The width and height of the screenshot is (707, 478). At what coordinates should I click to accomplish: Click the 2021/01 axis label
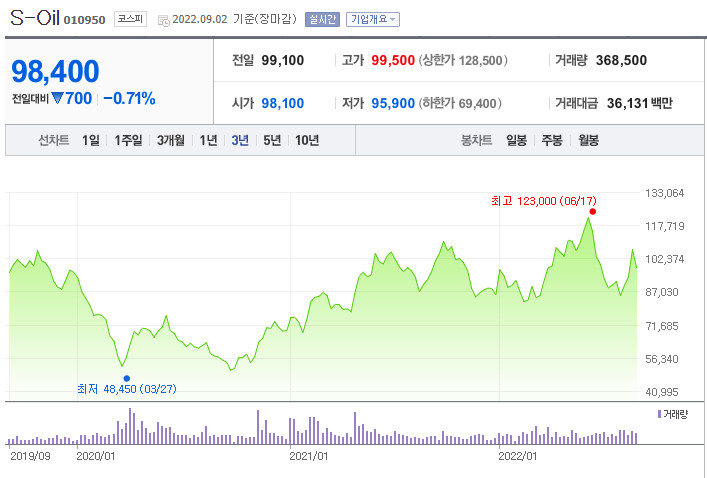point(309,456)
